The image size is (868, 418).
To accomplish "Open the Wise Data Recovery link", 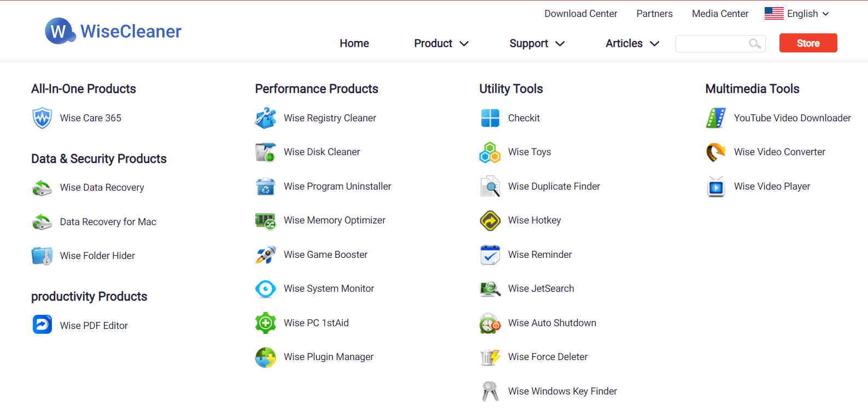I will click(x=102, y=187).
